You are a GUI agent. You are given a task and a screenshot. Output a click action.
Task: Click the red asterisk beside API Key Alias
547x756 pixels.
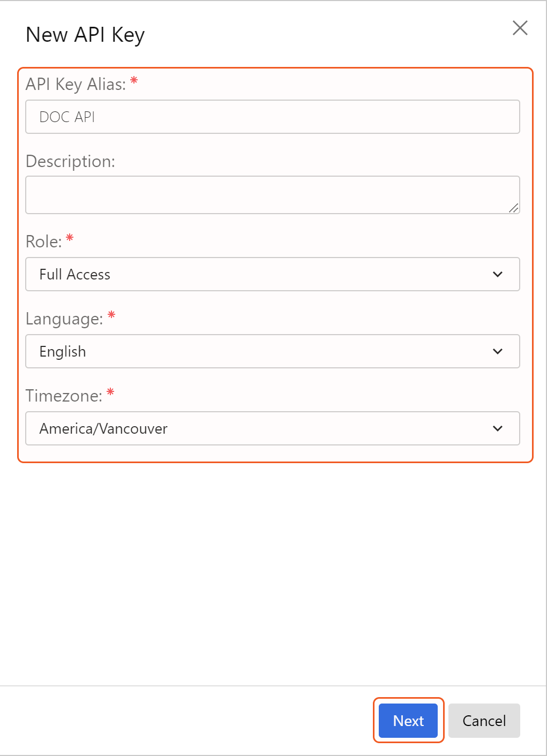134,81
